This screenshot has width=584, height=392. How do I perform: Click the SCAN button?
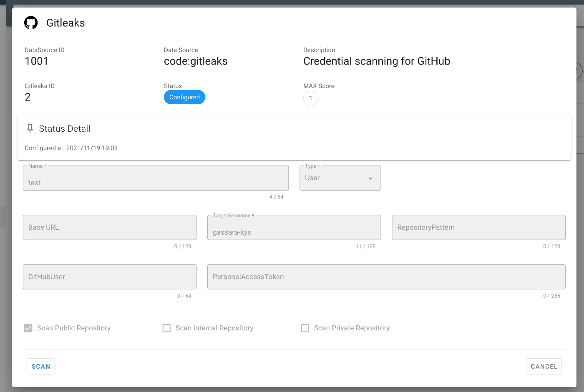41,367
